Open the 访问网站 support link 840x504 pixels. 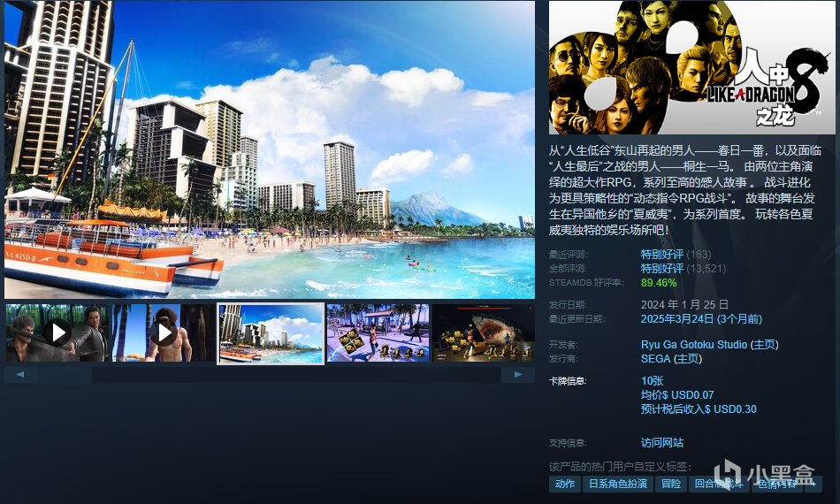coord(662,443)
